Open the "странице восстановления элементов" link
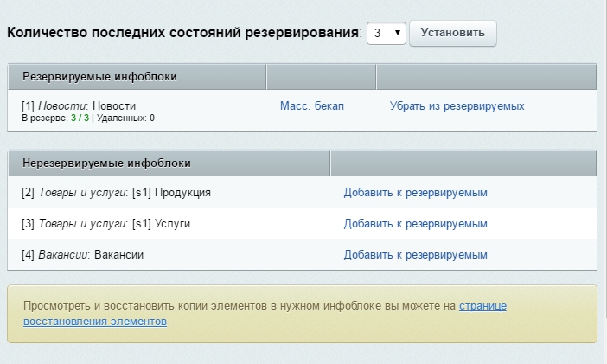The height and width of the screenshot is (364, 607). tap(482, 306)
